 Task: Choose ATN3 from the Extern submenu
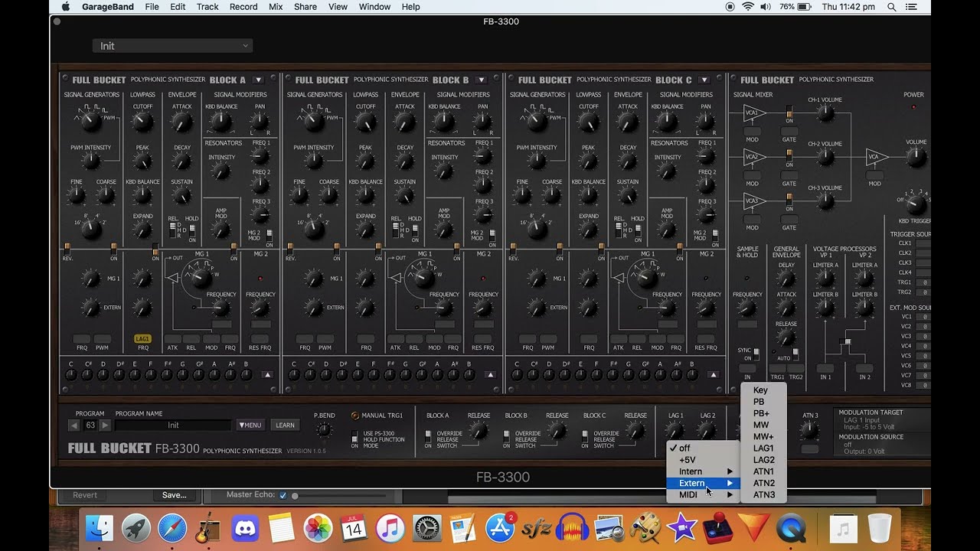tap(763, 494)
